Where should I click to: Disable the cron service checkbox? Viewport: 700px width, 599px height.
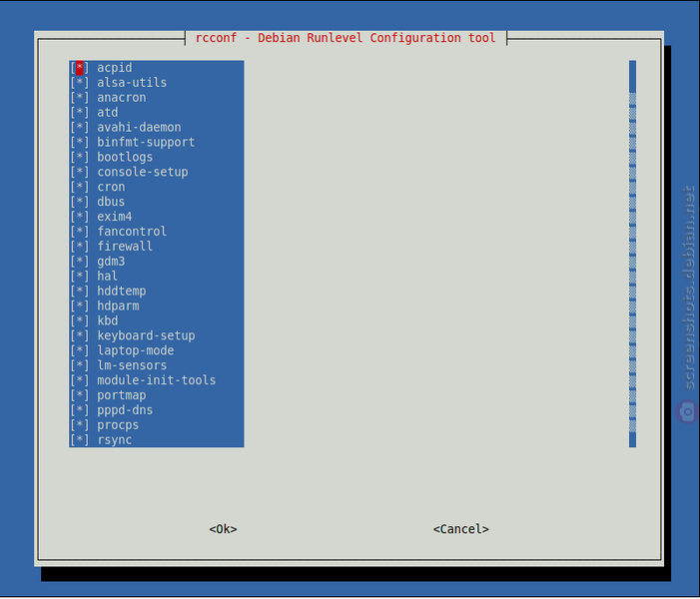click(80, 187)
